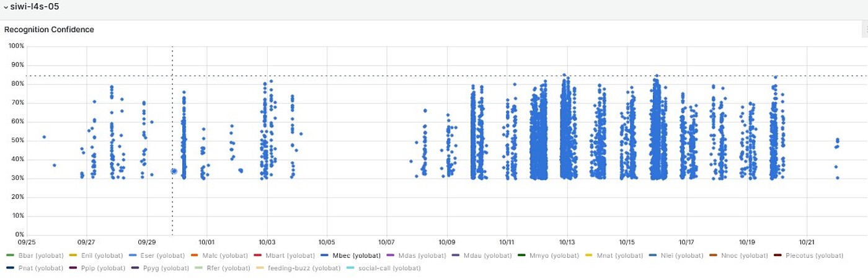Open the Recognition Confidence panel title menu

pyautogui.click(x=49, y=29)
